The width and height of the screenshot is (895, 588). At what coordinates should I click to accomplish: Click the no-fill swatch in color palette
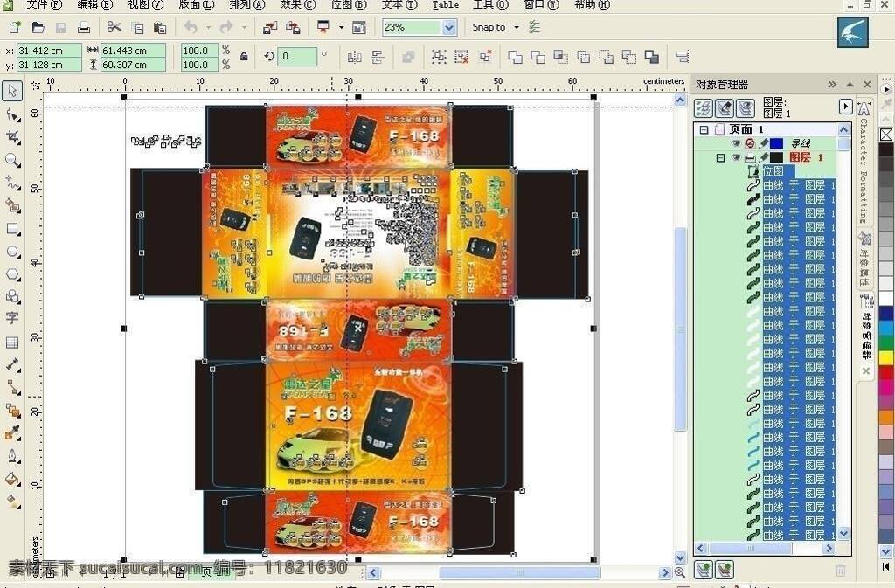pos(886,135)
